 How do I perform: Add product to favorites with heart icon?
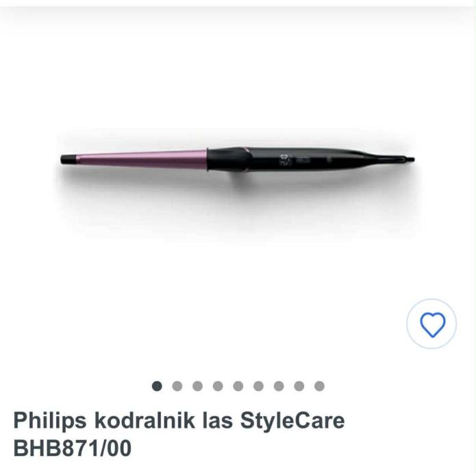click(x=431, y=324)
